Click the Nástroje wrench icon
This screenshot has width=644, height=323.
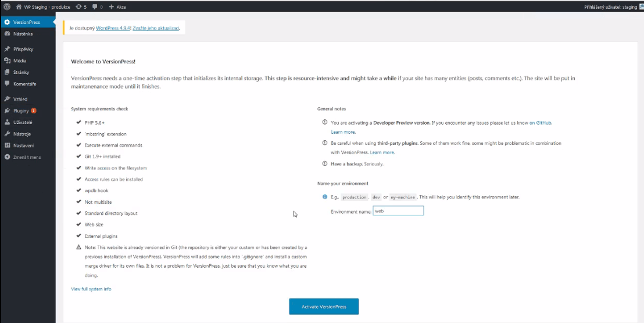click(x=7, y=134)
